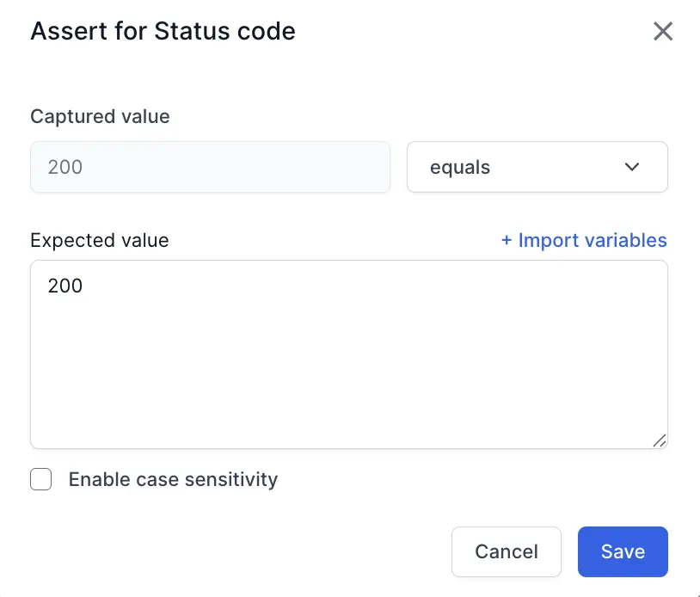Check the Enable case sensitivity checkbox
The width and height of the screenshot is (700, 597).
[x=40, y=479]
